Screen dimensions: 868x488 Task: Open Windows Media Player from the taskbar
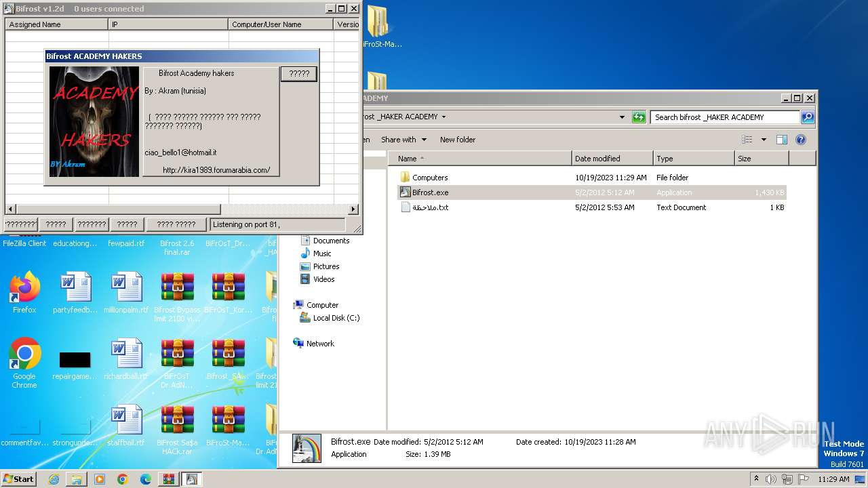click(100, 479)
